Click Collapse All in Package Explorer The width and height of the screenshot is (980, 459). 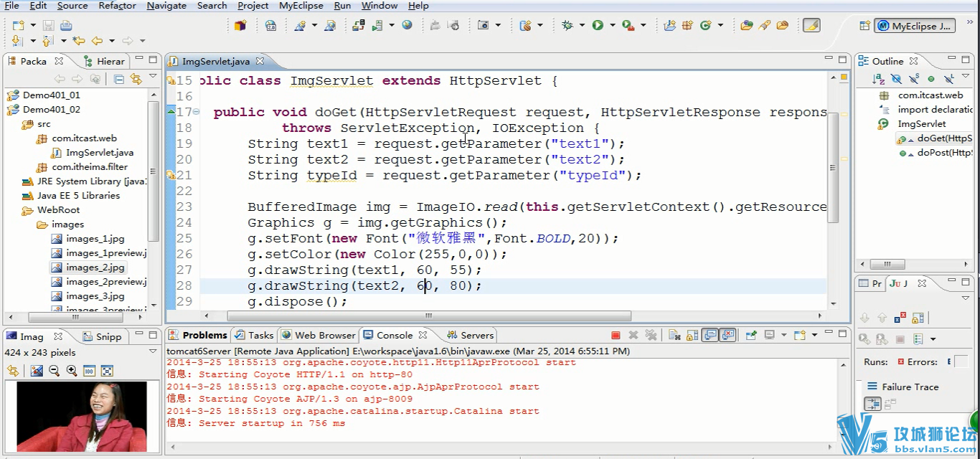pos(119,79)
